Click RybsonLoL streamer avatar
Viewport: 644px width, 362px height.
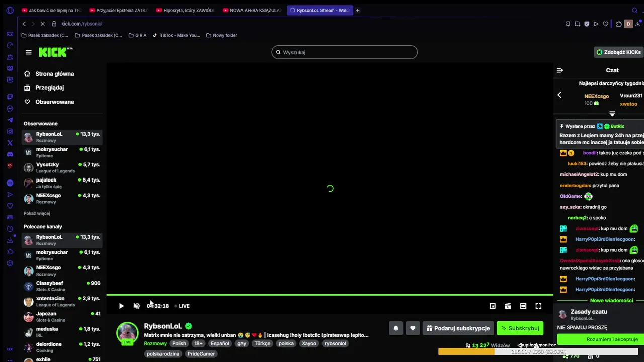pos(127,333)
